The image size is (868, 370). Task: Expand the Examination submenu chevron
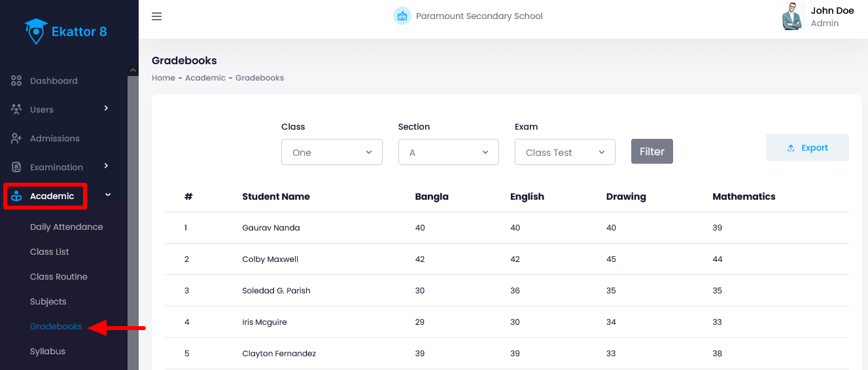(106, 166)
